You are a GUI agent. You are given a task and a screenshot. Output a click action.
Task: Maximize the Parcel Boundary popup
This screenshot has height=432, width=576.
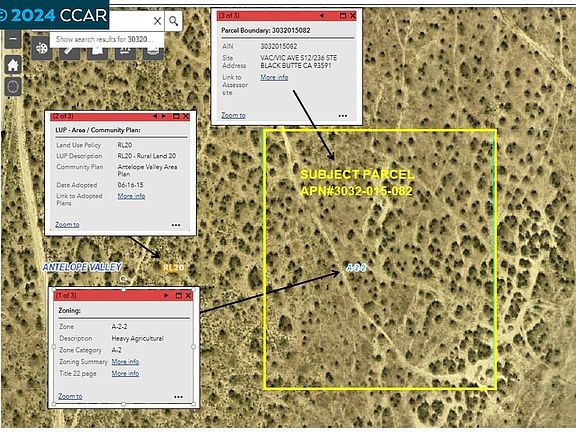click(x=343, y=15)
